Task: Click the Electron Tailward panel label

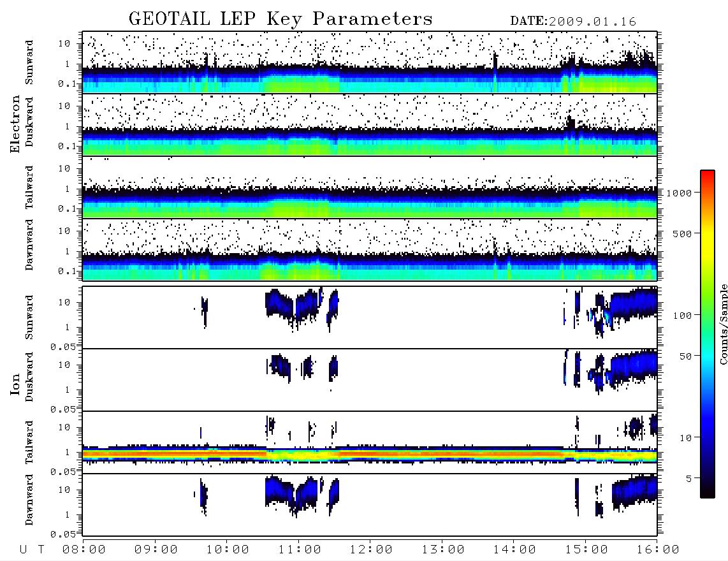Action: click(x=29, y=187)
